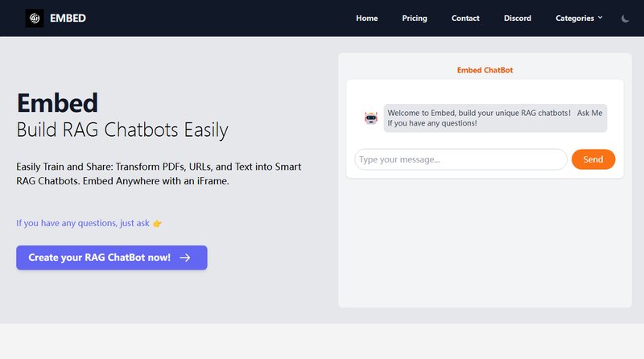This screenshot has width=644, height=359.
Task: Open the Pricing page
Action: 415,19
